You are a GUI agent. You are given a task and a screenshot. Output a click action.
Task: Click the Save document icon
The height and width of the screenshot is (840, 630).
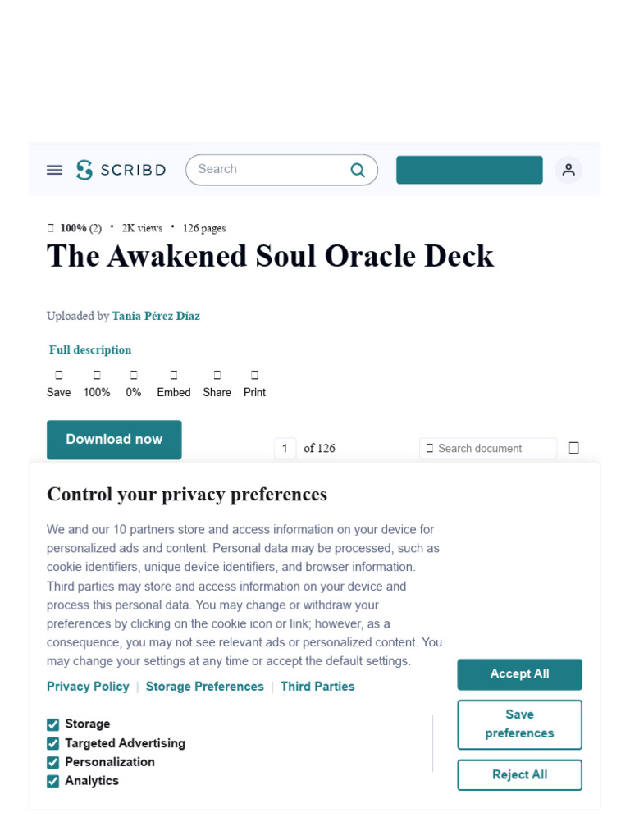(59, 375)
